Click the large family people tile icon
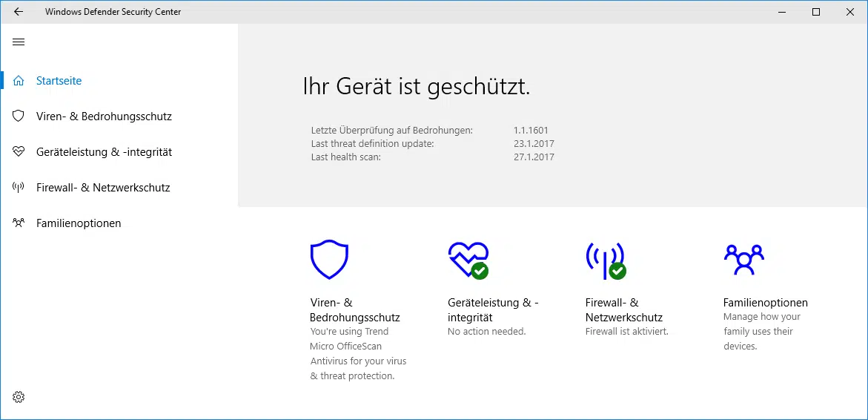 pos(743,259)
